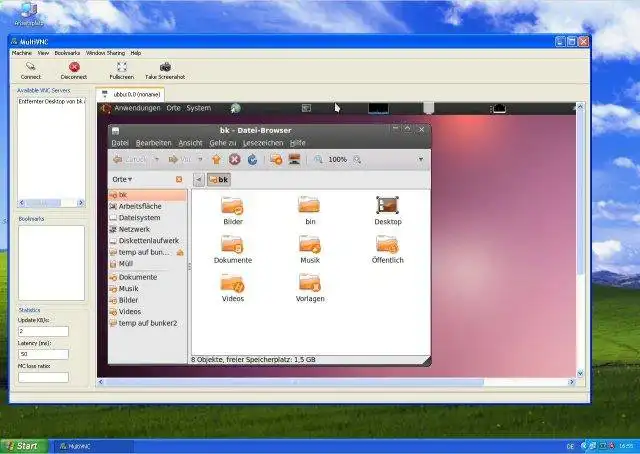Select Arbeitsfläche in the sidebar
This screenshot has width=640, height=454.
[x=148, y=207]
